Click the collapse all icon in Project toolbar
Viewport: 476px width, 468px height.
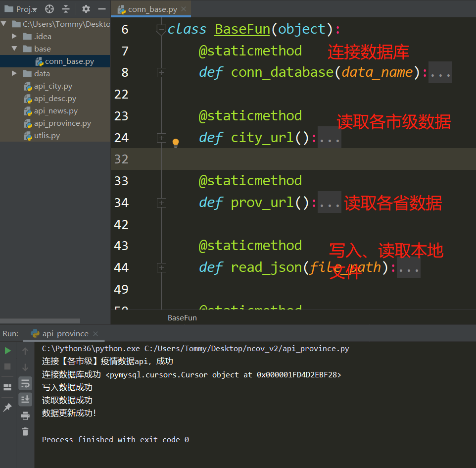click(x=66, y=9)
